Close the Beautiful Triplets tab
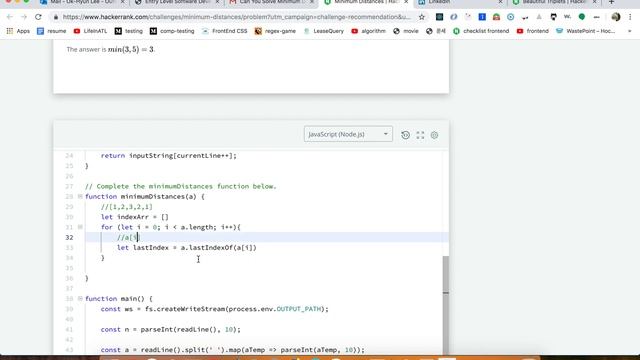The height and width of the screenshot is (360, 640). coord(594,2)
